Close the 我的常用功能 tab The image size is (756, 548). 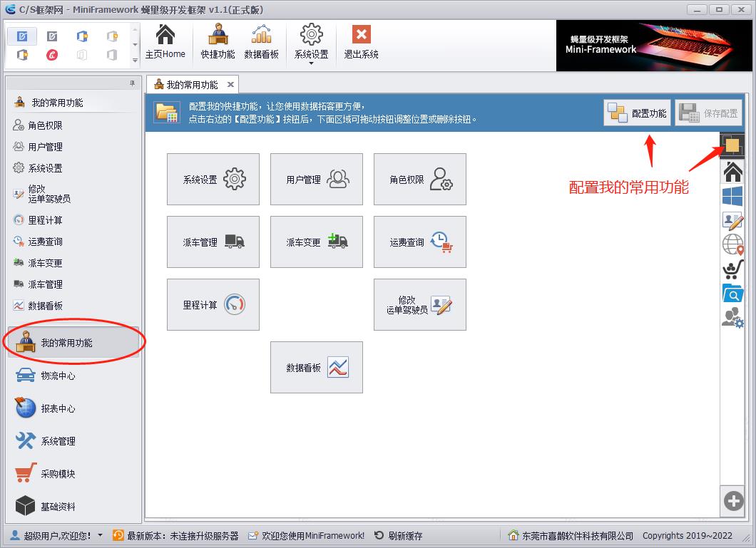(230, 85)
